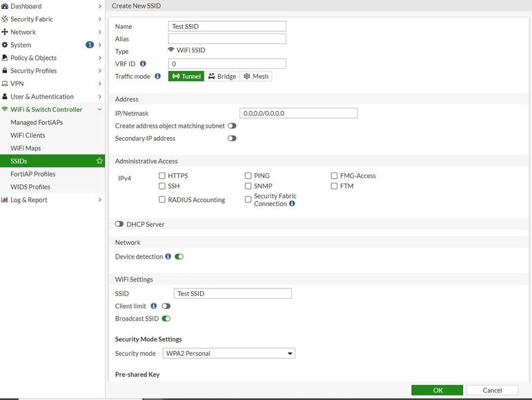
Task: Click the System notification badge showing 1
Action: (x=90, y=45)
